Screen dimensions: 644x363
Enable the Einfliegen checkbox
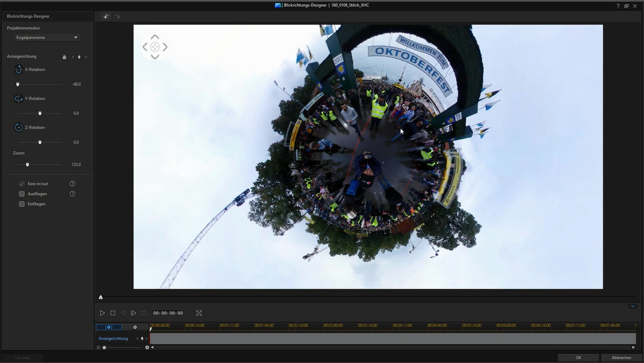tap(22, 204)
